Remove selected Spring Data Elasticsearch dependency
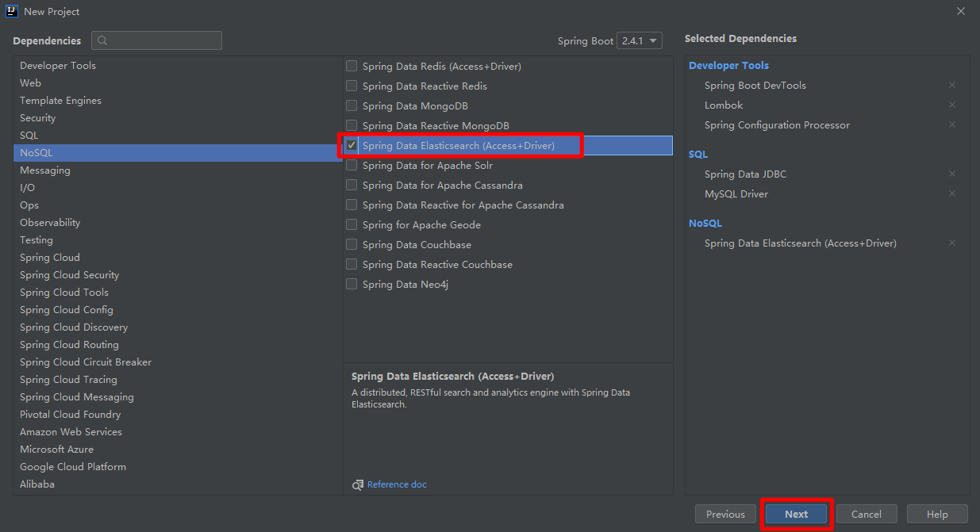Screen dimensions: 980x532 pos(952,243)
